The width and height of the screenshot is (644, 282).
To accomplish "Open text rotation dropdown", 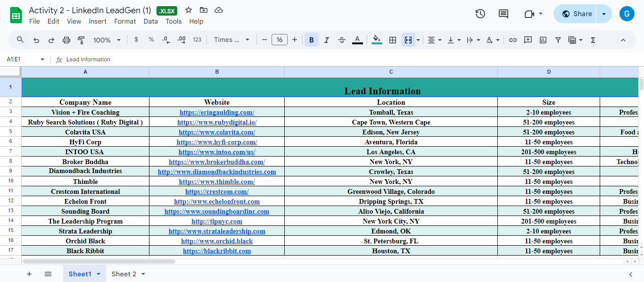I will (492, 40).
